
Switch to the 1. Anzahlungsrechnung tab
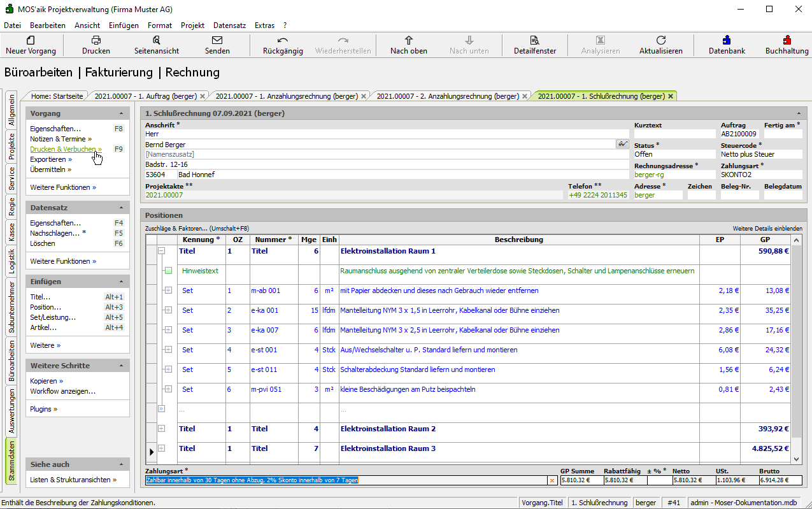(x=286, y=96)
